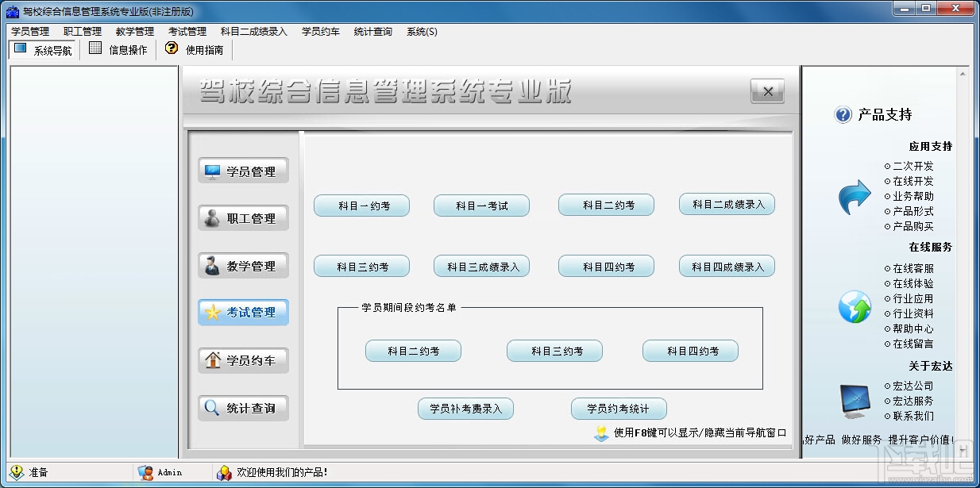Click the 科目一考试 button
The width and height of the screenshot is (980, 488).
pos(482,206)
